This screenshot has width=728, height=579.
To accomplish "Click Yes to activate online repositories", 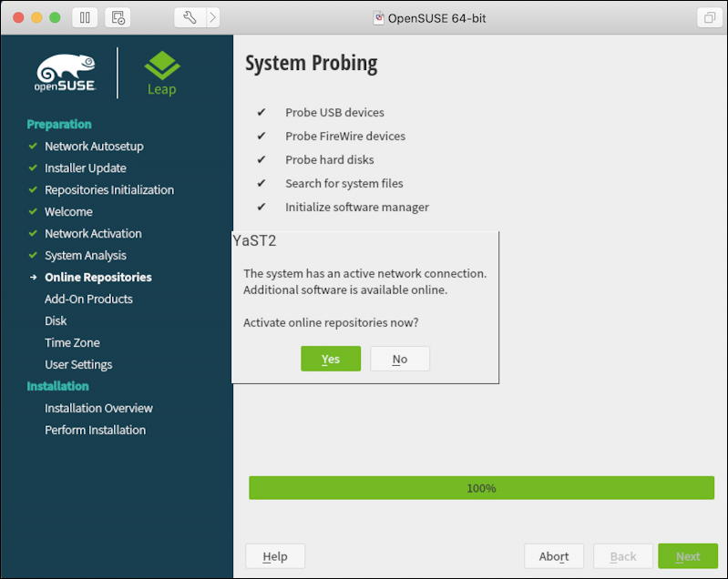I will click(331, 359).
